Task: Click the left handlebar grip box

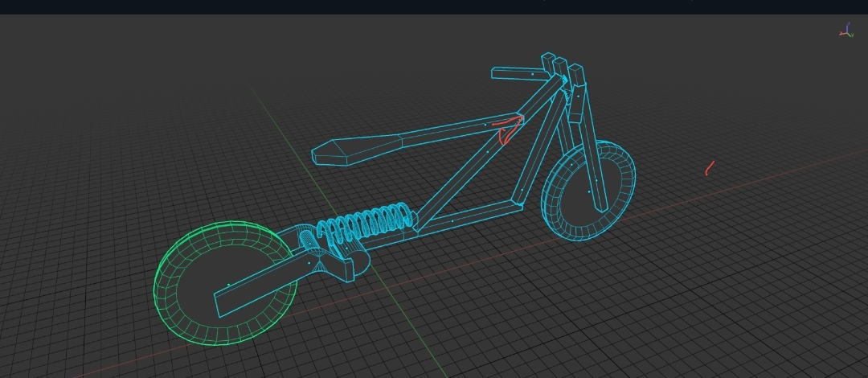Action: (x=518, y=74)
